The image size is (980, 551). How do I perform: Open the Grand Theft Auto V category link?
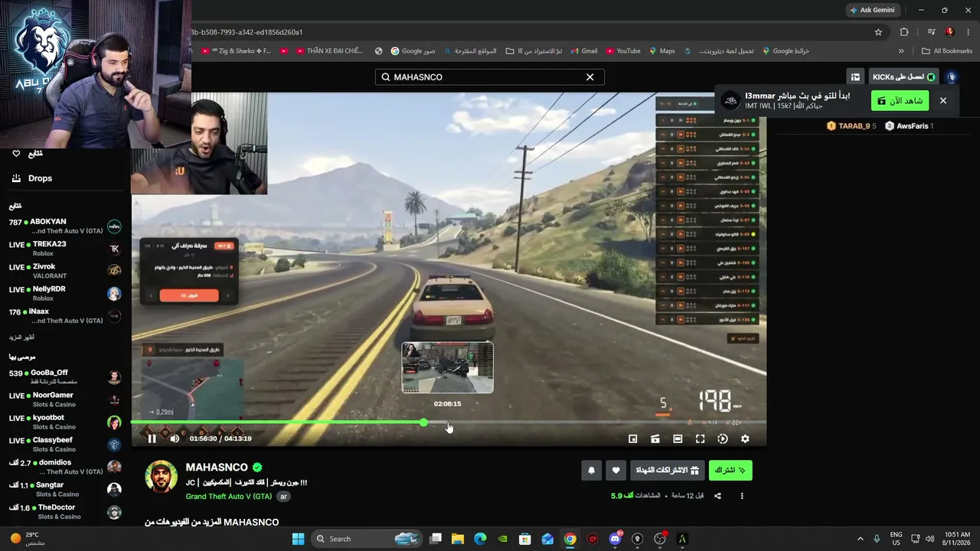coord(229,497)
